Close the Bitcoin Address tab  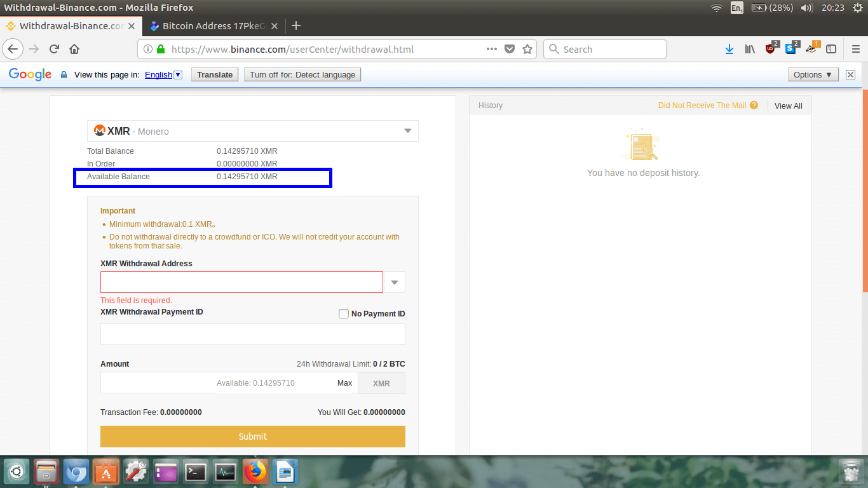[275, 26]
